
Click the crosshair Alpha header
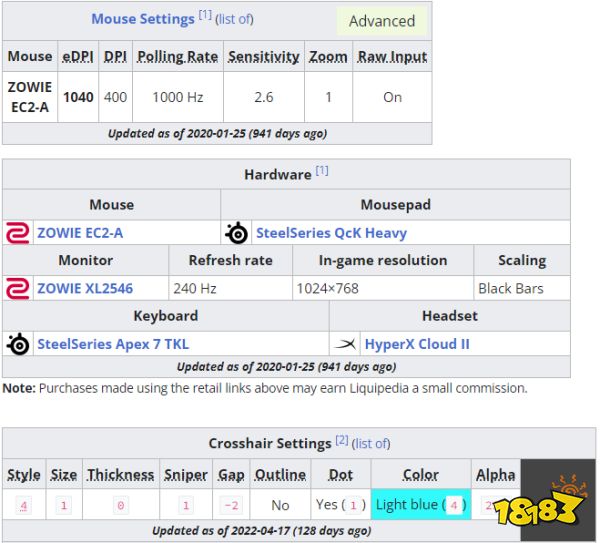(x=496, y=475)
